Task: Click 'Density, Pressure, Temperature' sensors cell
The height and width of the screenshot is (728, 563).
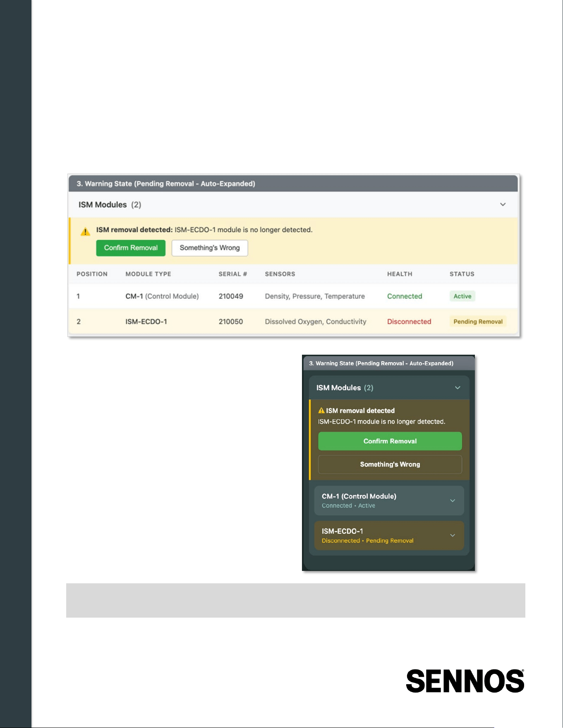Action: tap(315, 296)
